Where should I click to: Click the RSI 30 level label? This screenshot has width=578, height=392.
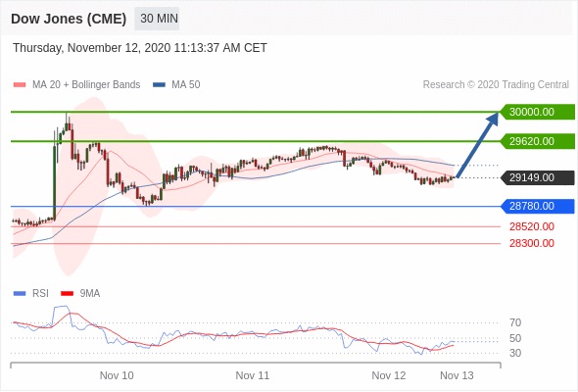click(515, 353)
